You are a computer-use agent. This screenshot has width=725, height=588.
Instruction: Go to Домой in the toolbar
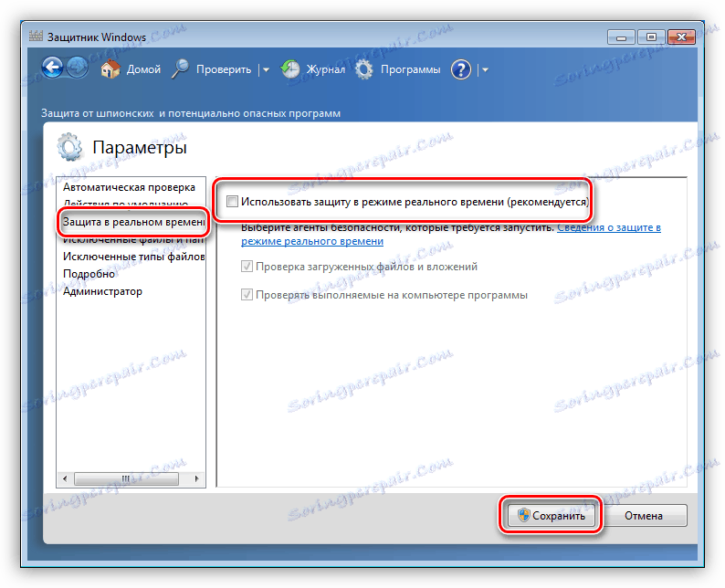click(143, 69)
